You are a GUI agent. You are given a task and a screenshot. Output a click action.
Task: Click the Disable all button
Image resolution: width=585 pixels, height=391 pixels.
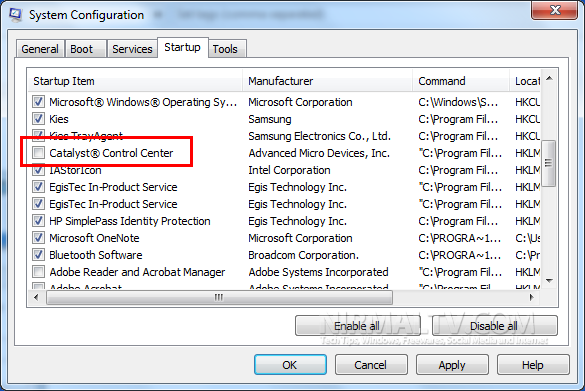click(494, 326)
